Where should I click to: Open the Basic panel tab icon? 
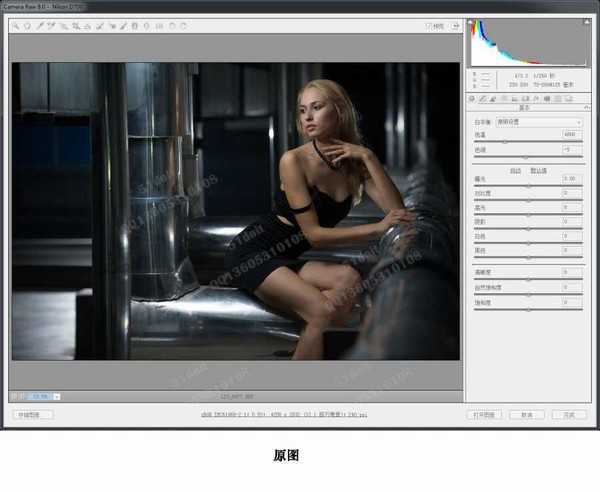(472, 99)
